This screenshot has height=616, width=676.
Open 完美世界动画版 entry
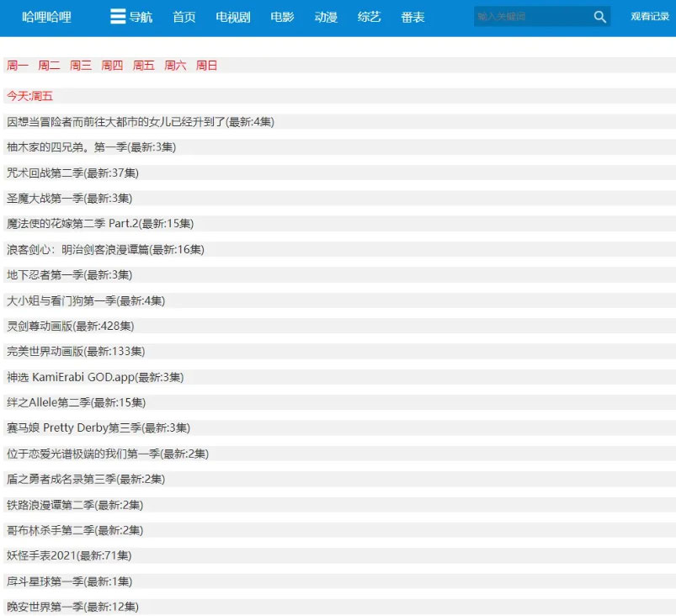pyautogui.click(x=76, y=352)
